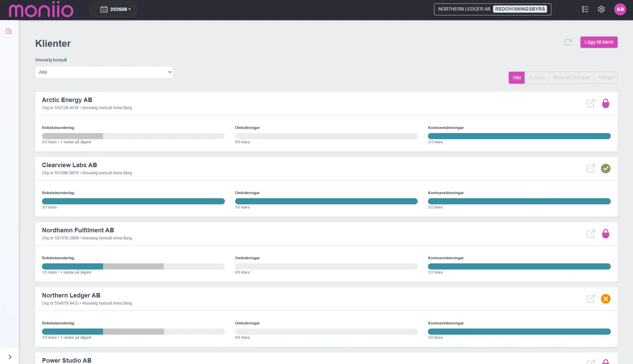The height and width of the screenshot is (364, 633).
Task: Click Arctic Energy Kontoavstämningar progress bar
Action: 519,136
